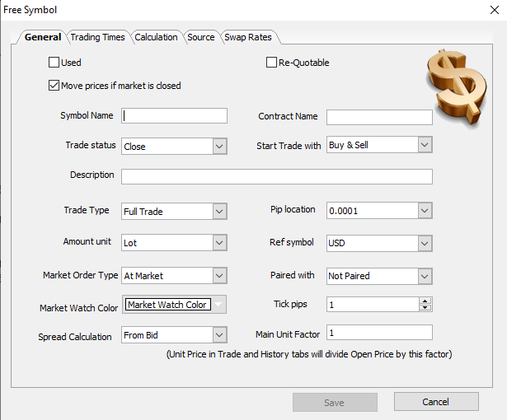Screen dimensions: 507x420
Task: Open the Ref symbol dropdown
Action: (379, 243)
